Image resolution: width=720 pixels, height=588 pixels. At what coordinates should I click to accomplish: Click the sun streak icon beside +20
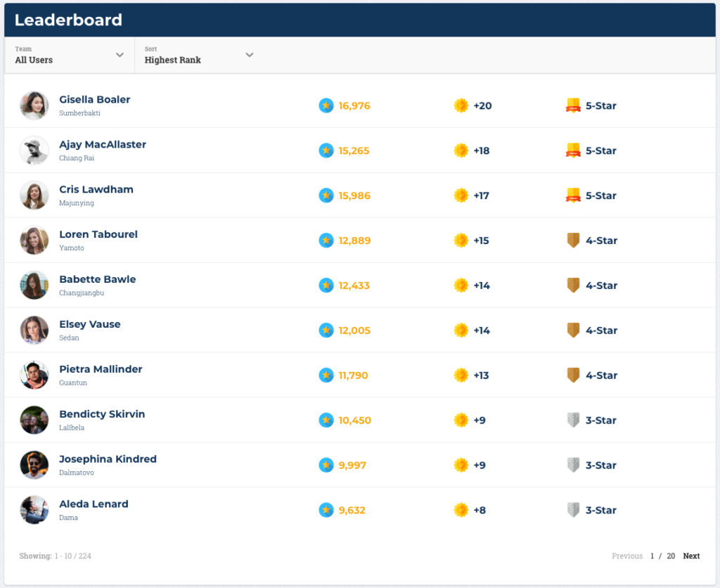[461, 106]
